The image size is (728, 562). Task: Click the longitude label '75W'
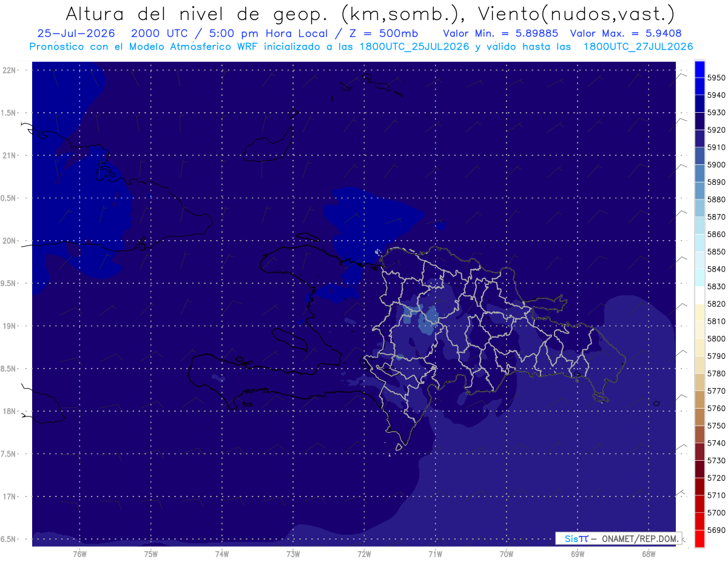pos(151,554)
